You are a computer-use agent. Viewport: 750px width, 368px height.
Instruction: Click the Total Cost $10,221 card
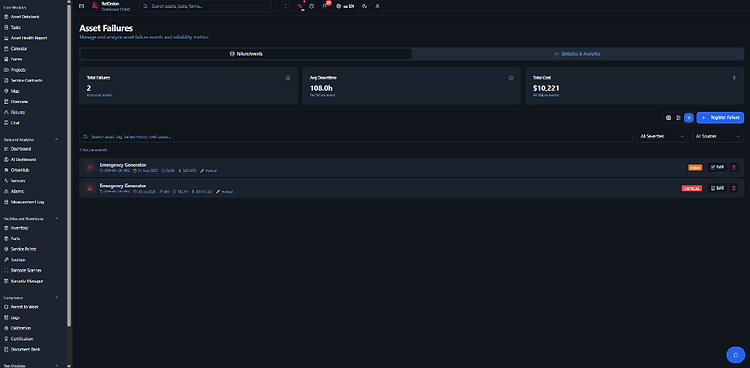(635, 86)
